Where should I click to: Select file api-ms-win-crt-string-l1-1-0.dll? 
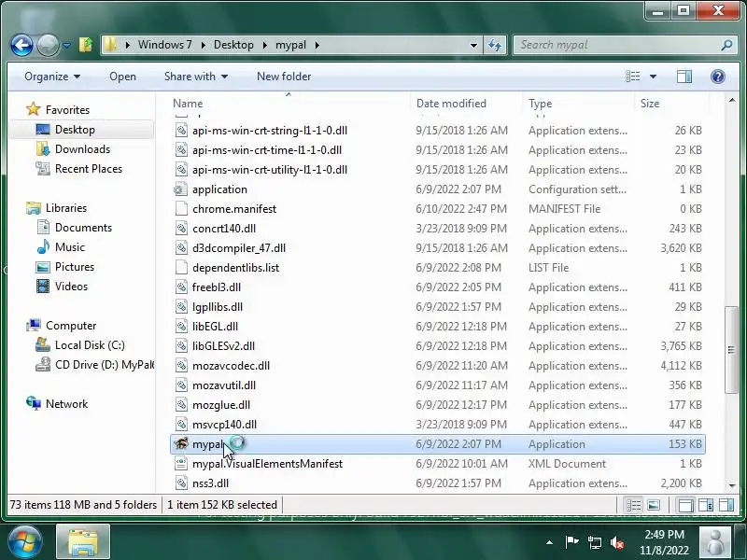[270, 131]
